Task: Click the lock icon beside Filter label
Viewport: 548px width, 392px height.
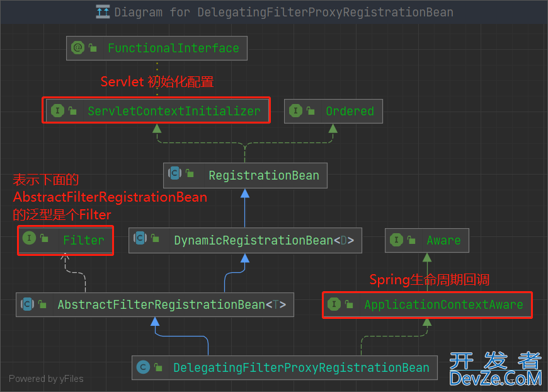Action: pos(44,238)
